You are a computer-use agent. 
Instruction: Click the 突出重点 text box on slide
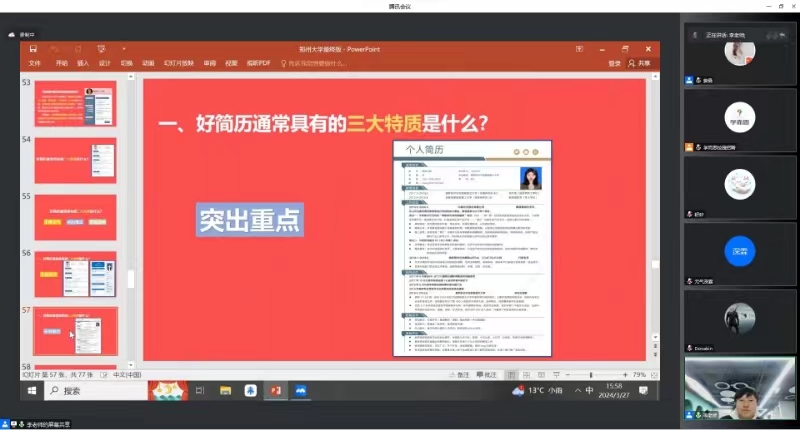point(249,218)
